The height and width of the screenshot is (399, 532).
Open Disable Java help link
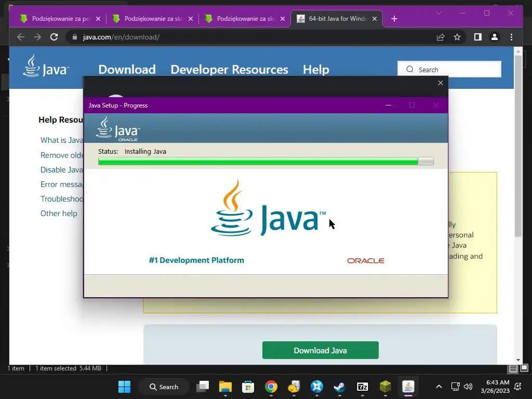pos(62,170)
